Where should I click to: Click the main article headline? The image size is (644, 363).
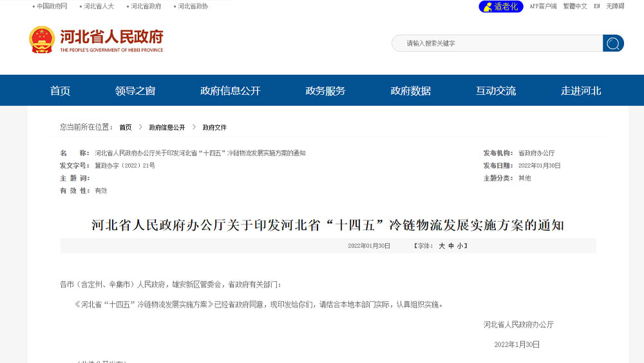click(328, 225)
